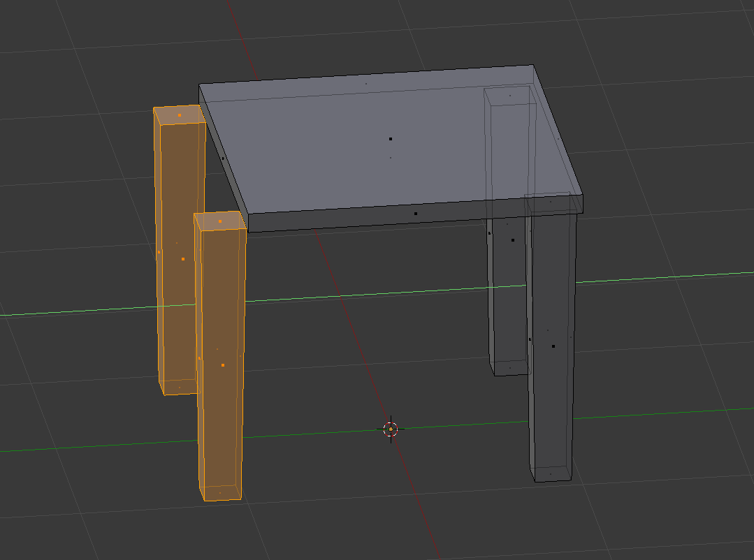Select the tabletop's back side face dot
Viewport: 754px width, 560px height.
[x=365, y=84]
